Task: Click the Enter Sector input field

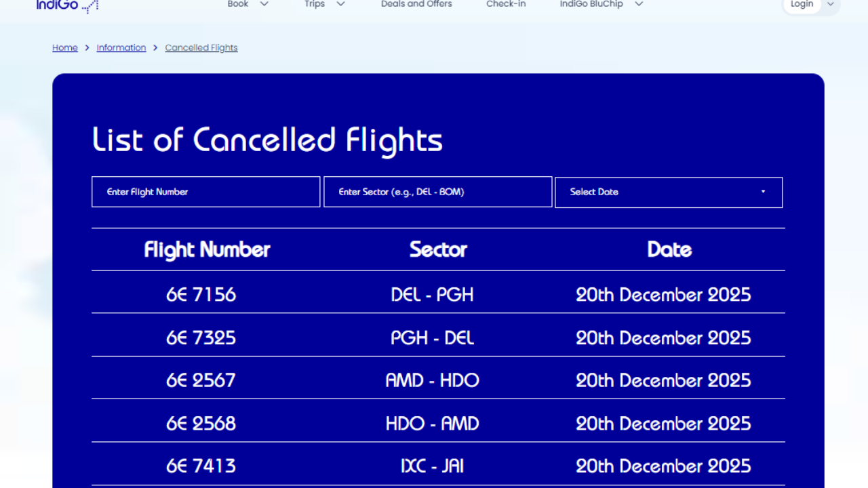Action: pos(437,192)
